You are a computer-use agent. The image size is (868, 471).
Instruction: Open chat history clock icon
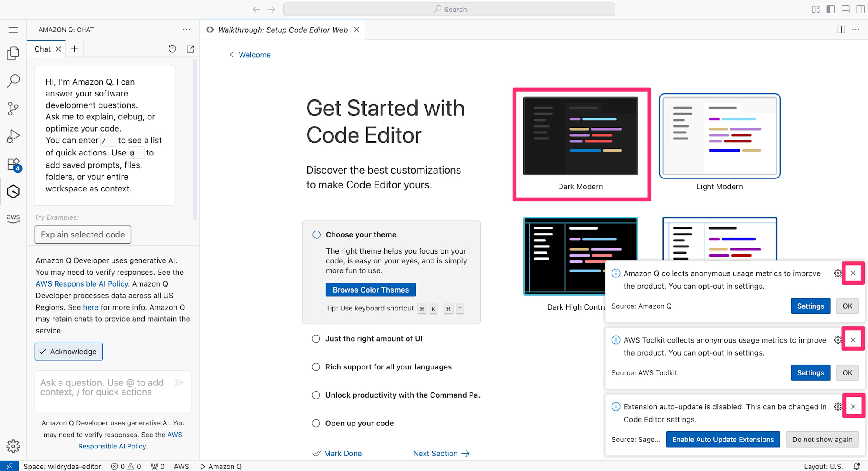[172, 49]
